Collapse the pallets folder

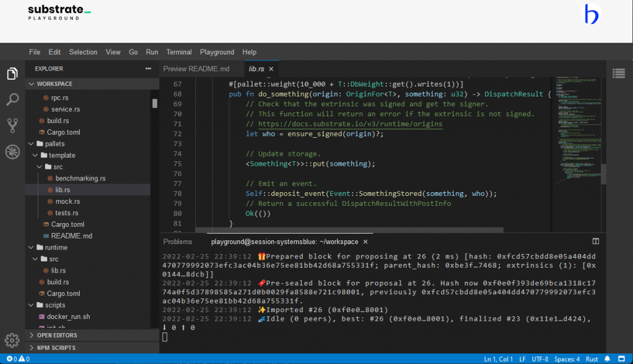click(x=54, y=144)
